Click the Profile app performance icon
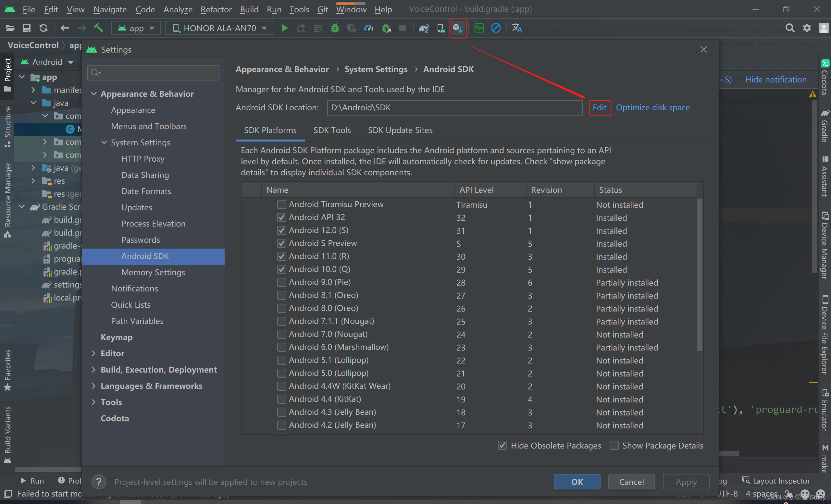 (369, 28)
